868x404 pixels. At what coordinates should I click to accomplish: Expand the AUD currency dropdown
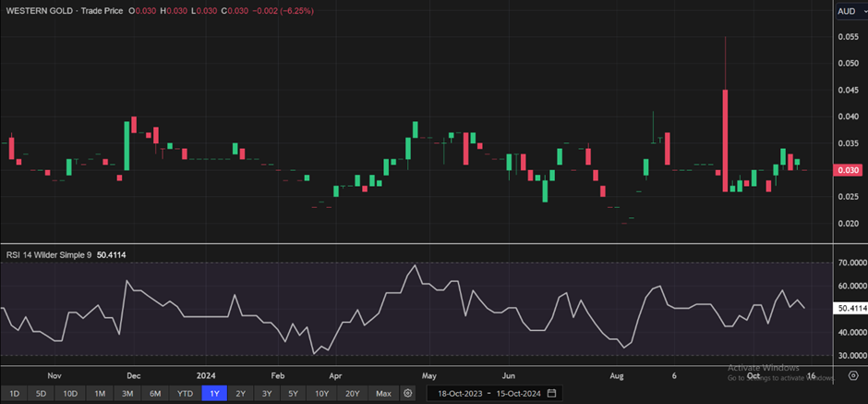click(848, 11)
